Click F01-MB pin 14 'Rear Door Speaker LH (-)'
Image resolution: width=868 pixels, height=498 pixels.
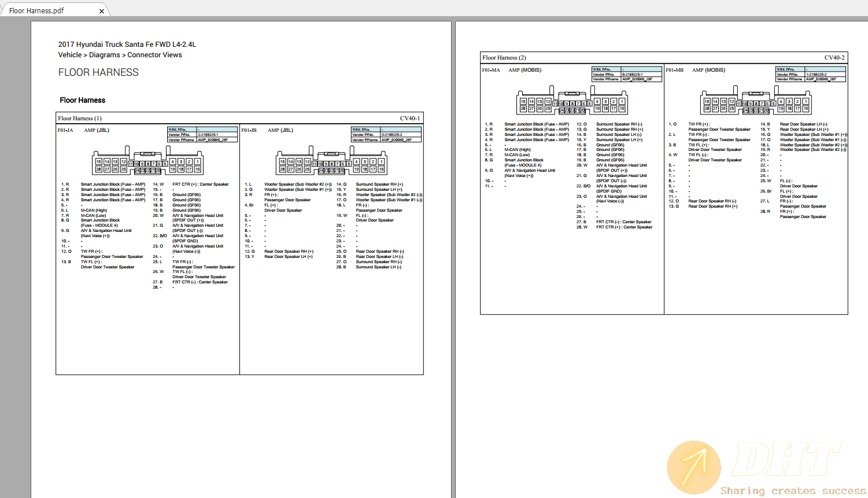coord(804,124)
